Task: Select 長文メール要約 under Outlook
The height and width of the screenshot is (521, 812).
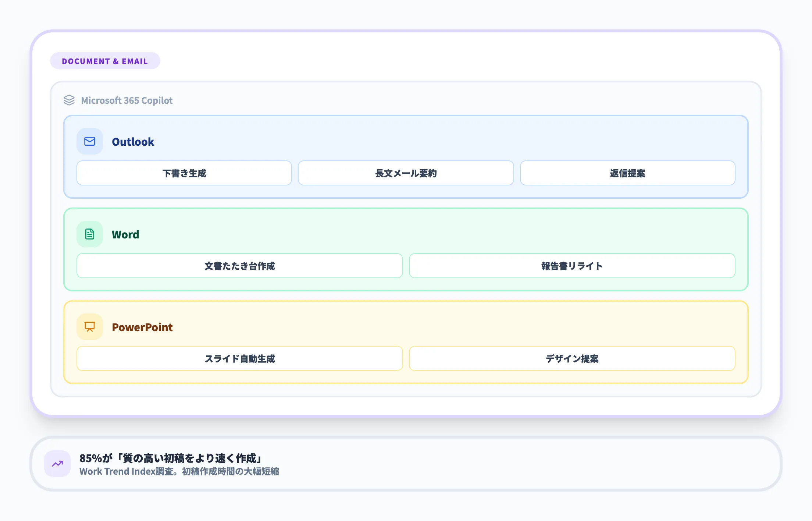Action: [x=406, y=173]
